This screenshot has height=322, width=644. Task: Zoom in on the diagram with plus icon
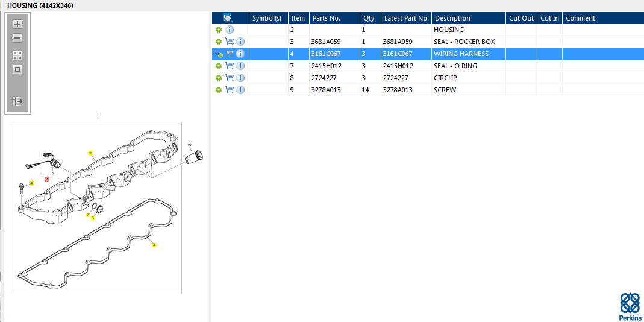[x=17, y=24]
